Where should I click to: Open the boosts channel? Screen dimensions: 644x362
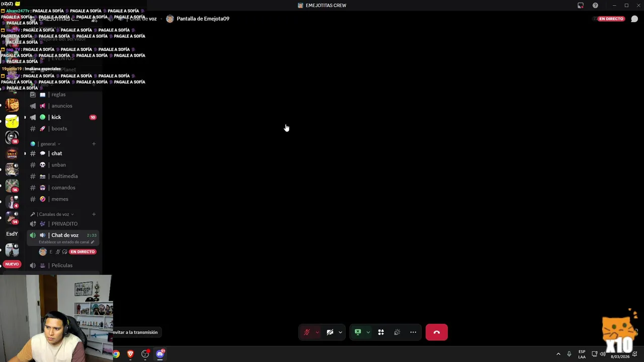63,129
